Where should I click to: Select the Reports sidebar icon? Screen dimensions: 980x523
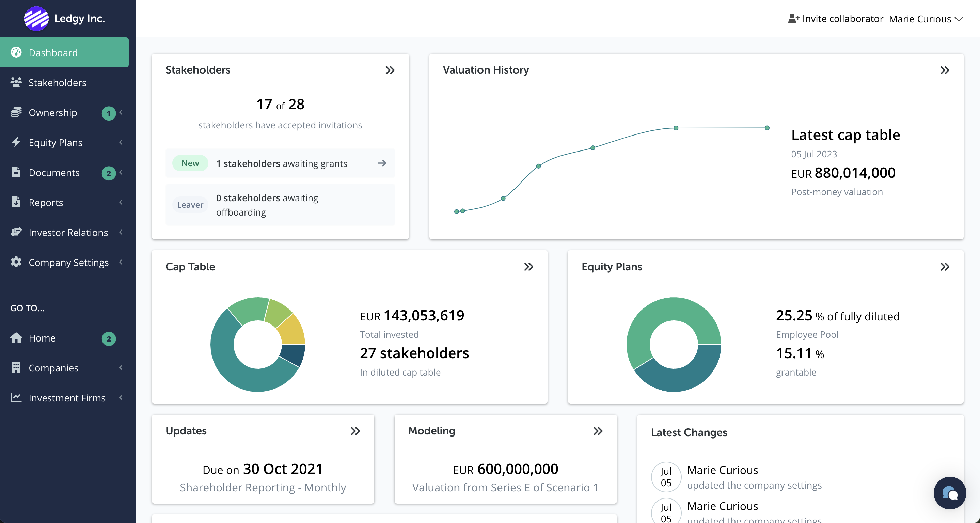click(x=16, y=202)
